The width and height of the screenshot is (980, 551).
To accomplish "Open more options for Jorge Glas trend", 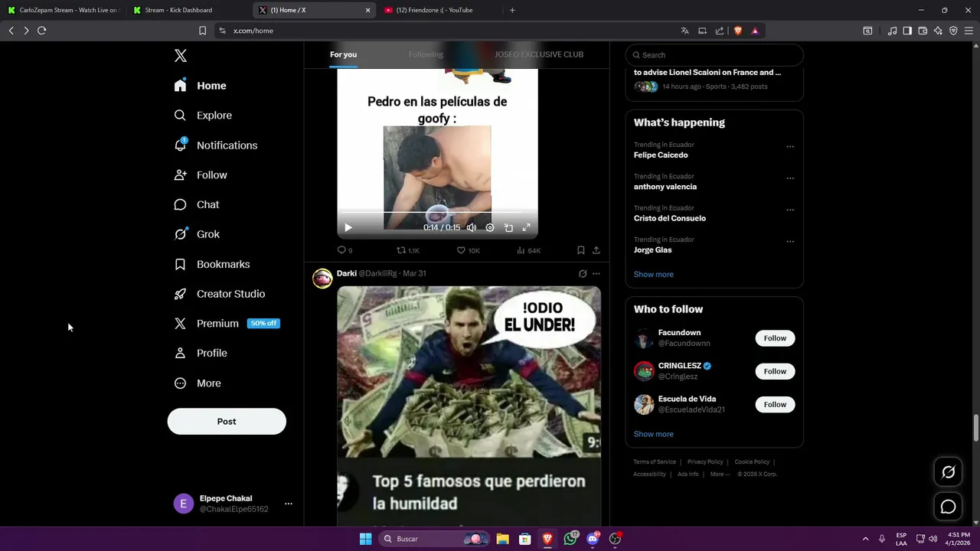I will pyautogui.click(x=790, y=241).
